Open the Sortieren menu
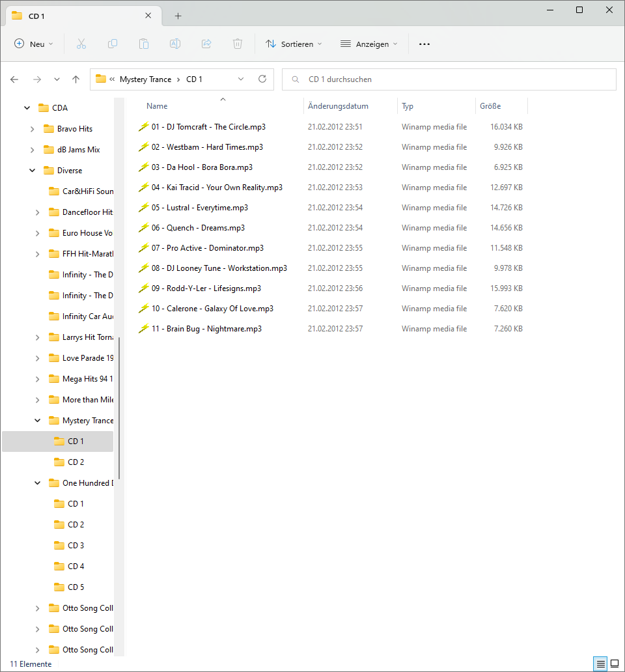This screenshot has width=625, height=672. tap(294, 44)
